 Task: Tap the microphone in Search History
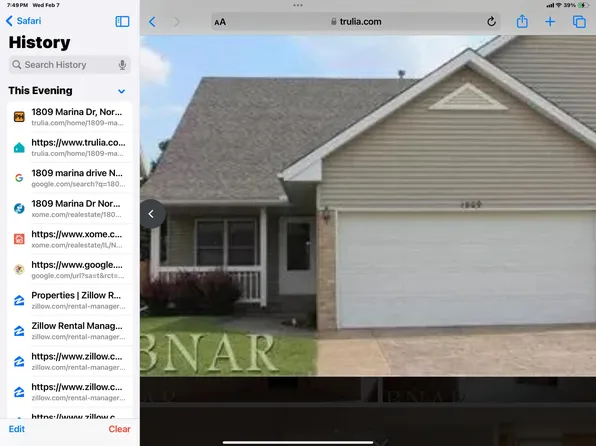point(122,65)
